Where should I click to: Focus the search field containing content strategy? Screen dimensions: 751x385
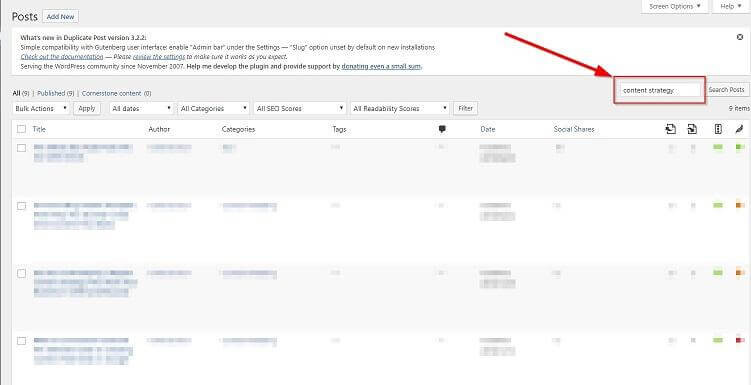660,90
